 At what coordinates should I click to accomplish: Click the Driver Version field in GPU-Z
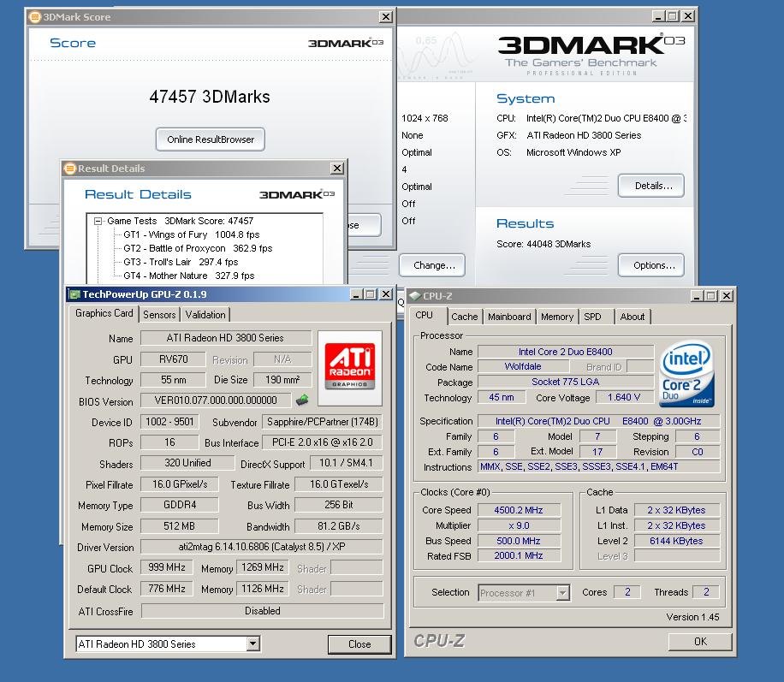pos(262,547)
